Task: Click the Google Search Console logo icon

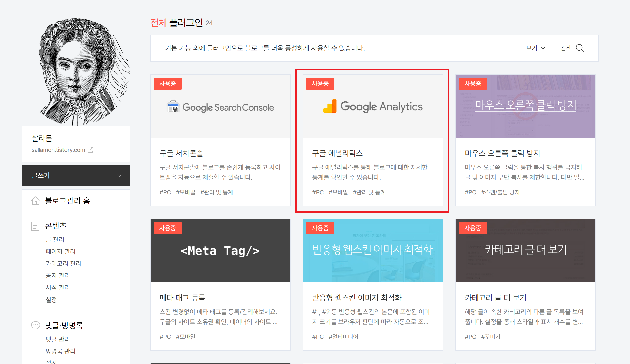Action: tap(173, 106)
